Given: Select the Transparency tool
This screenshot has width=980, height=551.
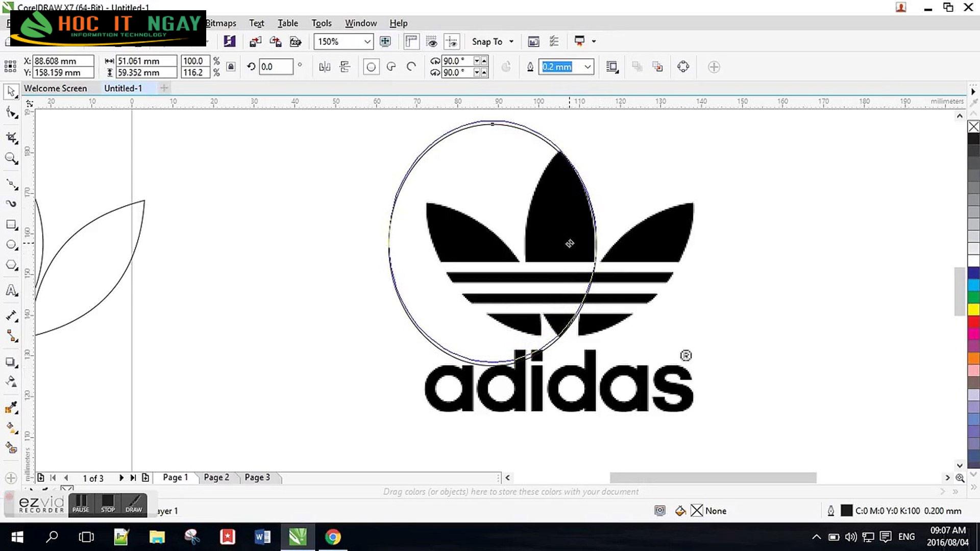Looking at the screenshot, I should point(11,382).
